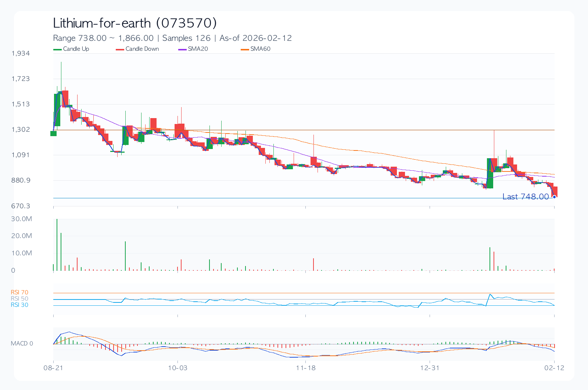This screenshot has width=588, height=390.
Task: Click the RSI 70 threshold label
Action: [x=19, y=292]
